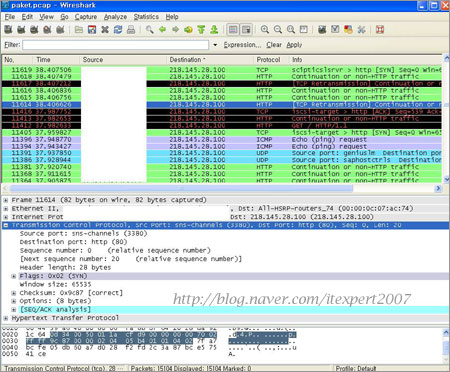Screen dimensions: 450x372
Task: Open the Analyze menu
Action: [x=115, y=17]
